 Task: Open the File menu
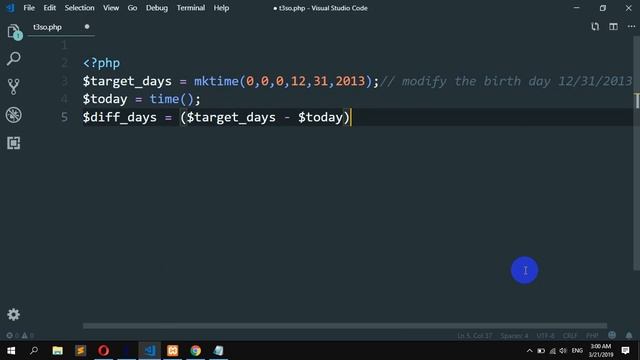tap(29, 8)
